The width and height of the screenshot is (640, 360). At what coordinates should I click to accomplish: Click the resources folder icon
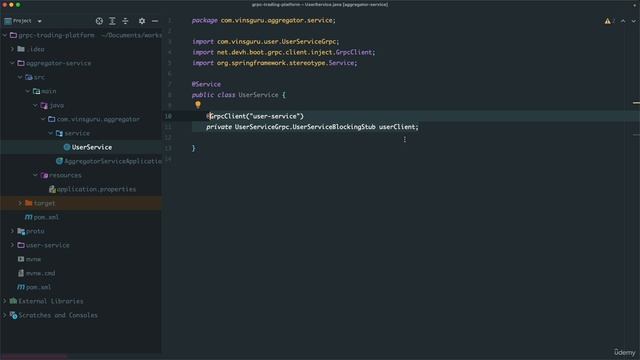pos(44,175)
